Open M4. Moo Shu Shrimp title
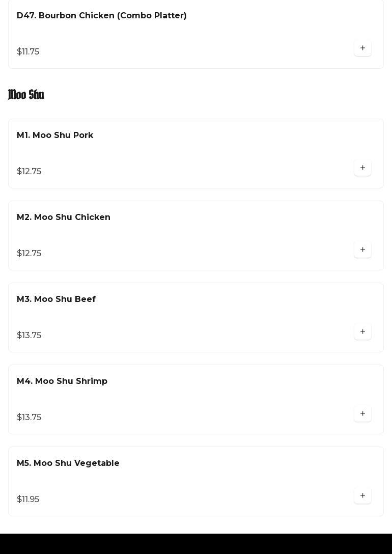 pos(62,381)
